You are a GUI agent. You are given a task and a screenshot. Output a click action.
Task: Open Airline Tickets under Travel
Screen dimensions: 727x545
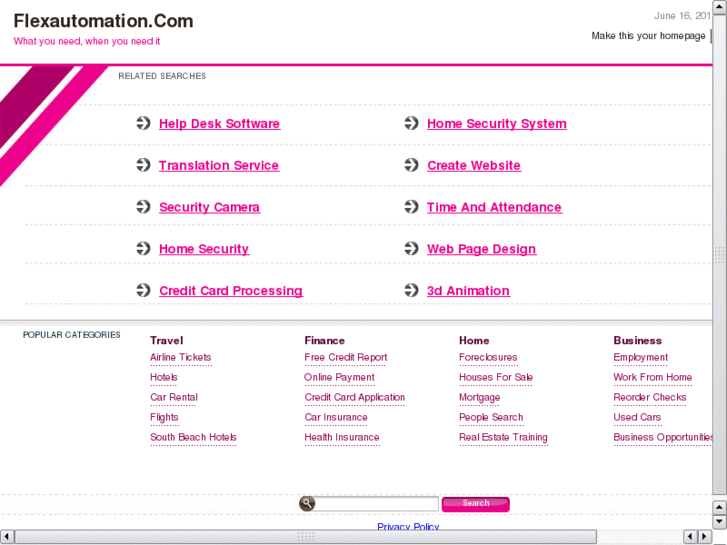click(x=181, y=358)
